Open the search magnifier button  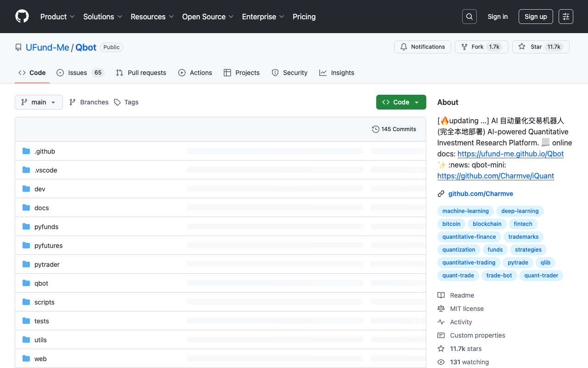click(x=469, y=17)
